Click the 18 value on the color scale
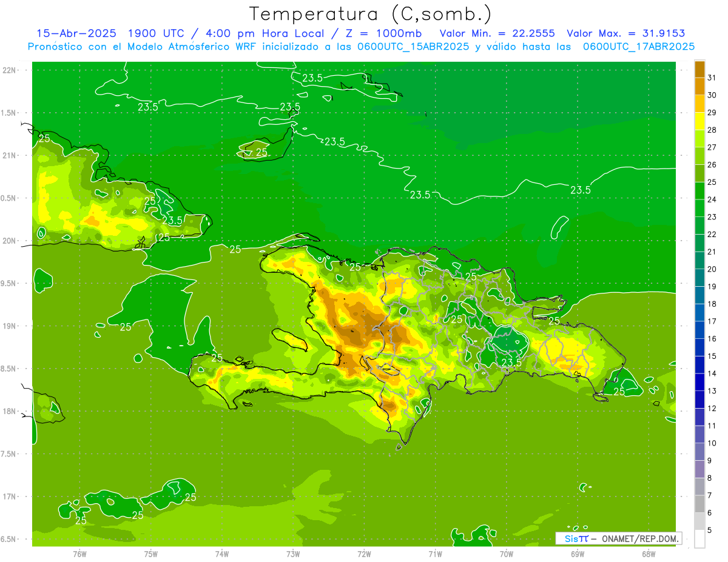This screenshot has height=562, width=728. click(712, 304)
